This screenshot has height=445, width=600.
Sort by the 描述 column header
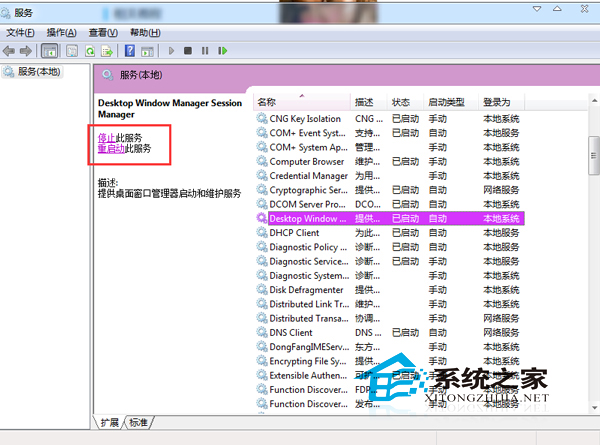(369, 102)
